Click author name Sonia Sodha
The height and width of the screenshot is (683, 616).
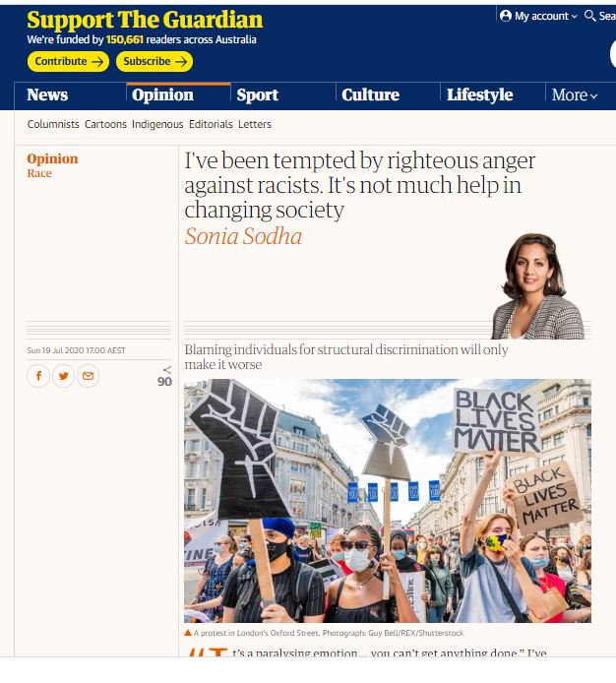click(243, 236)
